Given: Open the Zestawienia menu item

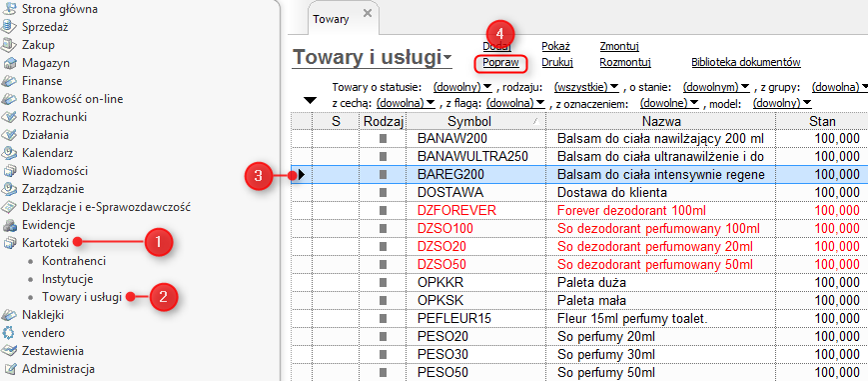Looking at the screenshot, I should (x=53, y=351).
